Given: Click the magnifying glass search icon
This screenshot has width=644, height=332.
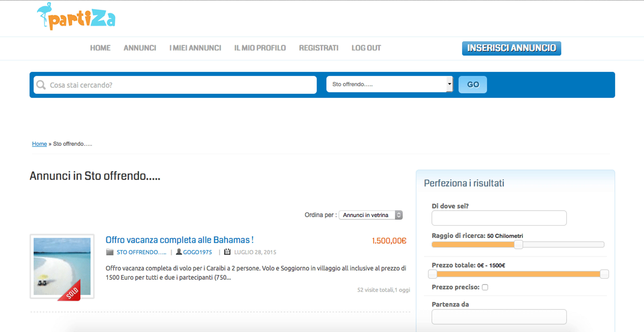Looking at the screenshot, I should [41, 85].
